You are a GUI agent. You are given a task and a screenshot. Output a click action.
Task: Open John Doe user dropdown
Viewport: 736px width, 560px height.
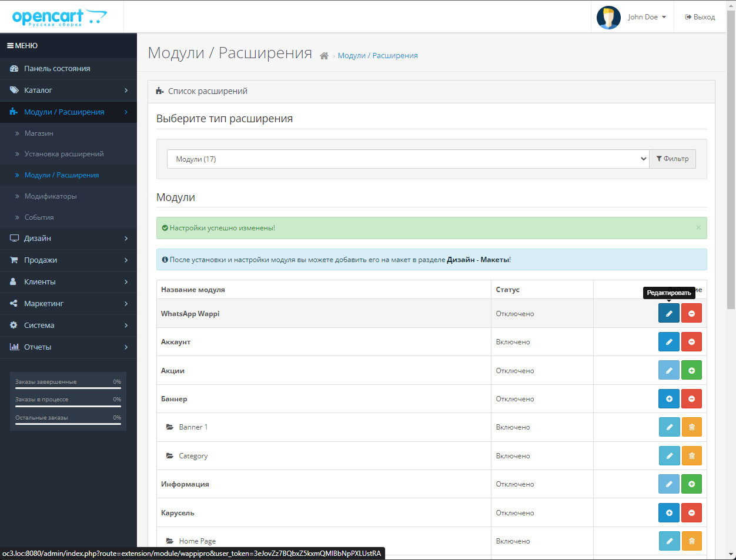633,17
